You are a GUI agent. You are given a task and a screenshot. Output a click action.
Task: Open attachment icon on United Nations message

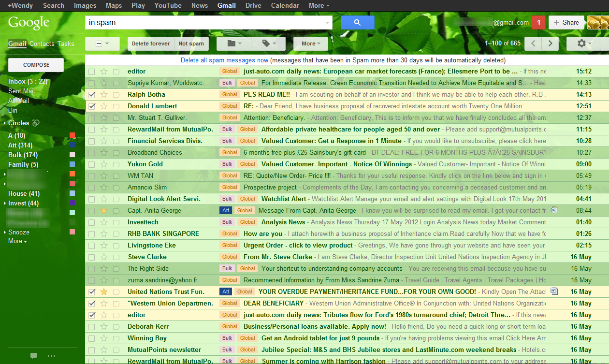pyautogui.click(x=554, y=291)
